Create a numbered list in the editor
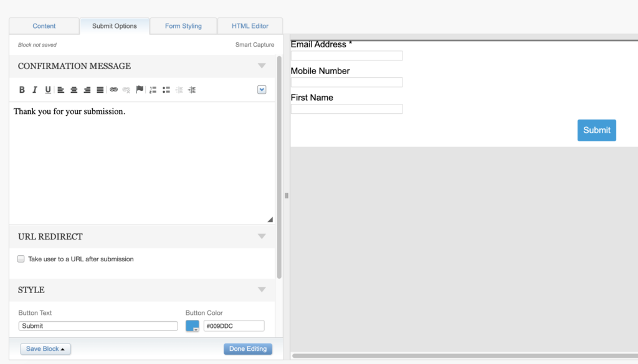Screen dimensions: 638x364 (153, 90)
